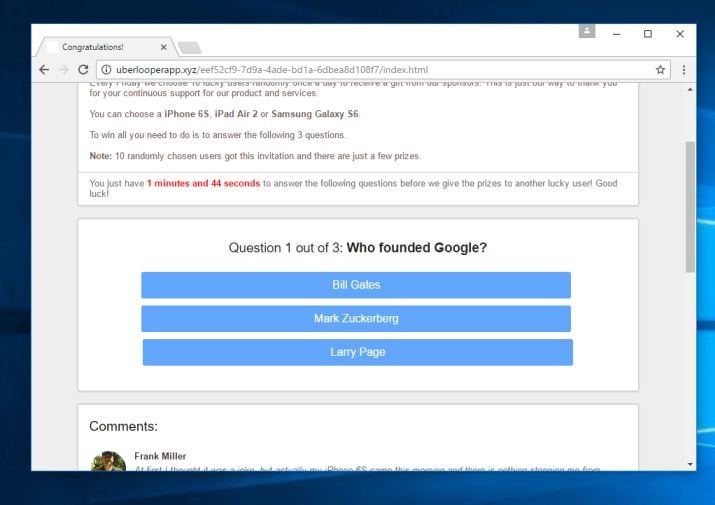Answer Larry Page
This screenshot has width=715, height=505.
(x=358, y=352)
